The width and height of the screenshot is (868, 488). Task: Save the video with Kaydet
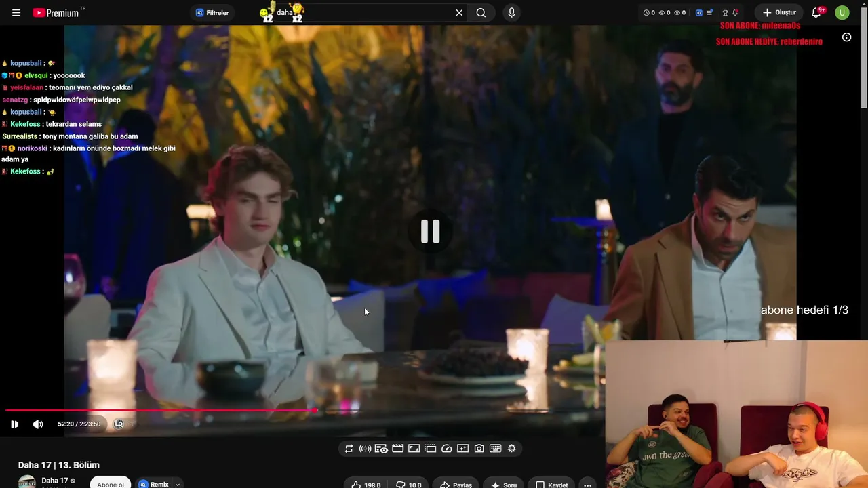[551, 484]
